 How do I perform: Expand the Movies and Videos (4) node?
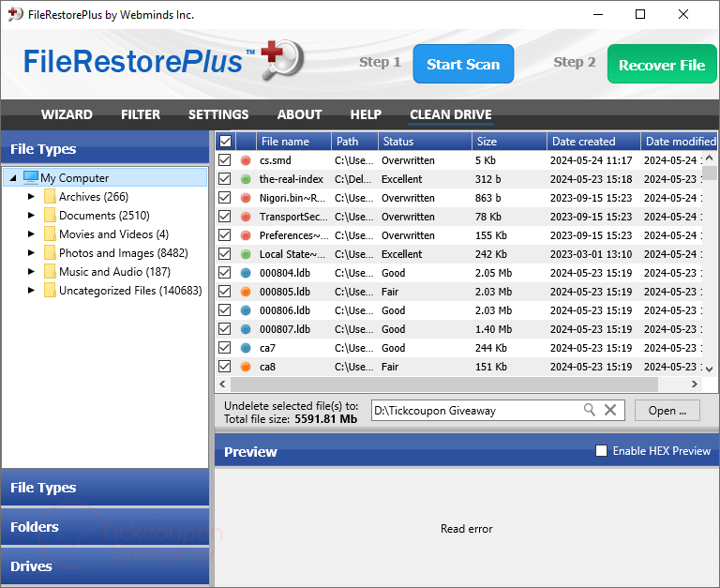(31, 234)
